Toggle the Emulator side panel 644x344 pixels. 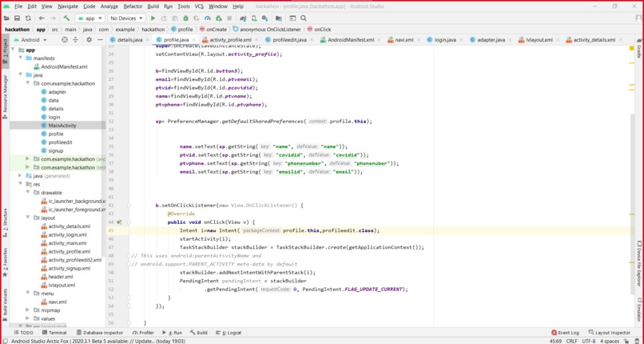tap(639, 311)
